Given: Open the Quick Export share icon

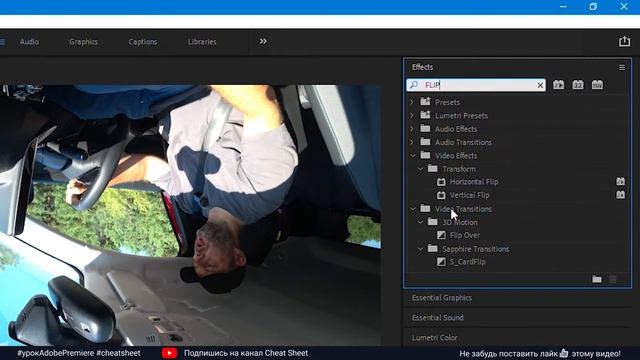Looking at the screenshot, I should [624, 41].
